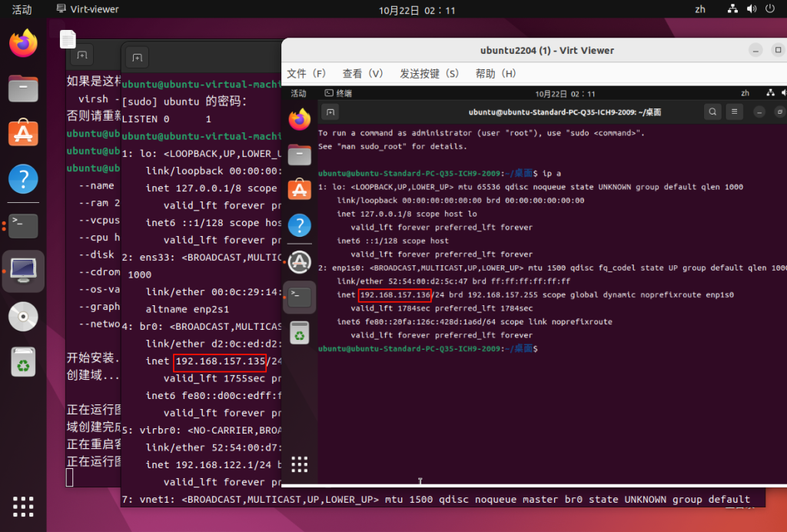Show applications grid on host dock
The image size is (787, 532).
(23, 507)
